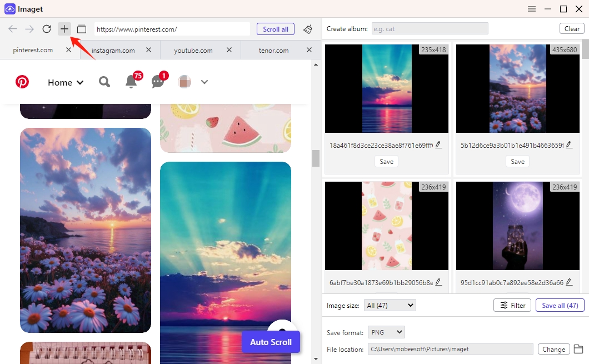Image resolution: width=589 pixels, height=364 pixels.
Task: Save the 5b12d6ce9a3b image
Action: point(518,162)
